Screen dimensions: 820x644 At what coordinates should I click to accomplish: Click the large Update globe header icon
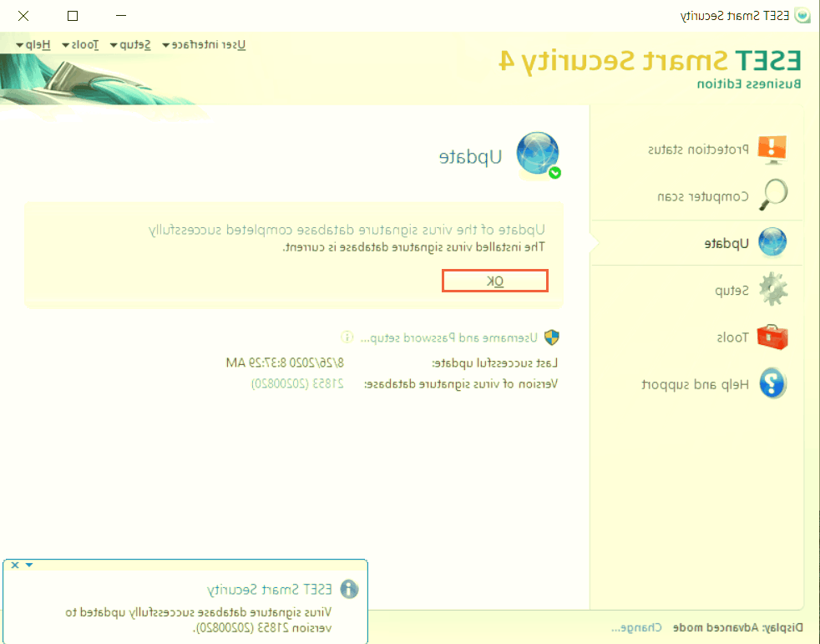click(539, 156)
